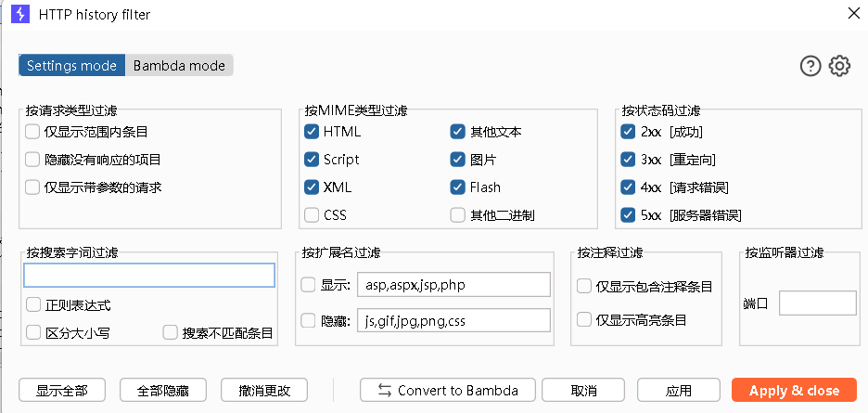Select the Settings mode tab
Viewport: 868px width, 413px height.
pyautogui.click(x=72, y=65)
